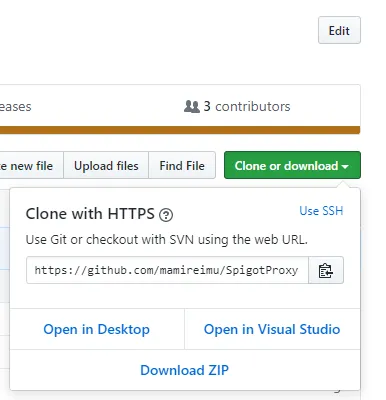
Task: Open the repository in Desktop
Action: click(x=97, y=329)
